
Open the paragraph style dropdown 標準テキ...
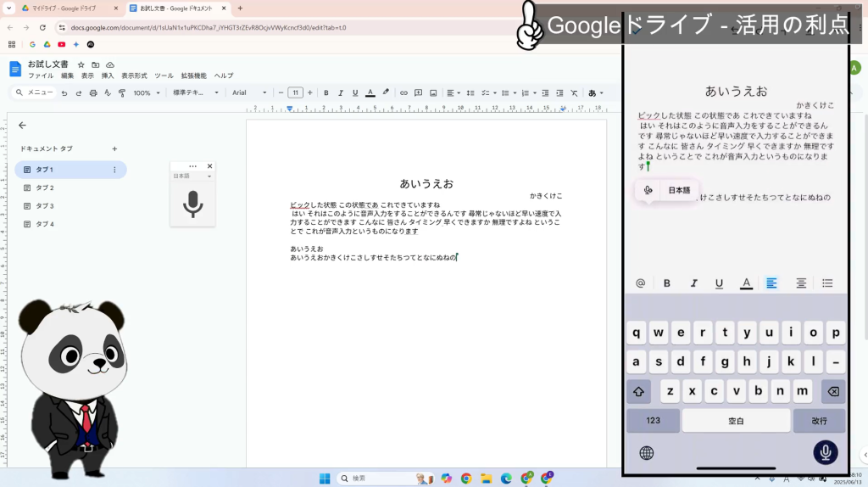tap(196, 93)
